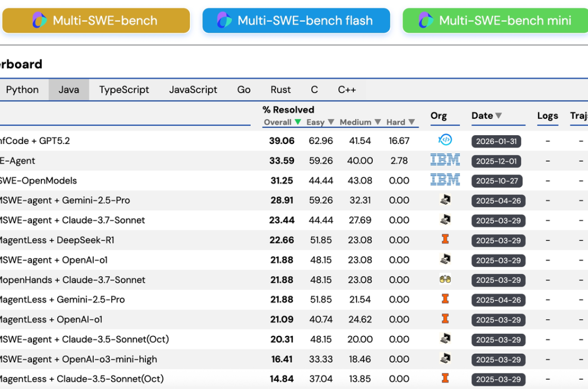Open the Multi-SWE-bench flash button
This screenshot has height=389, width=588.
296,21
